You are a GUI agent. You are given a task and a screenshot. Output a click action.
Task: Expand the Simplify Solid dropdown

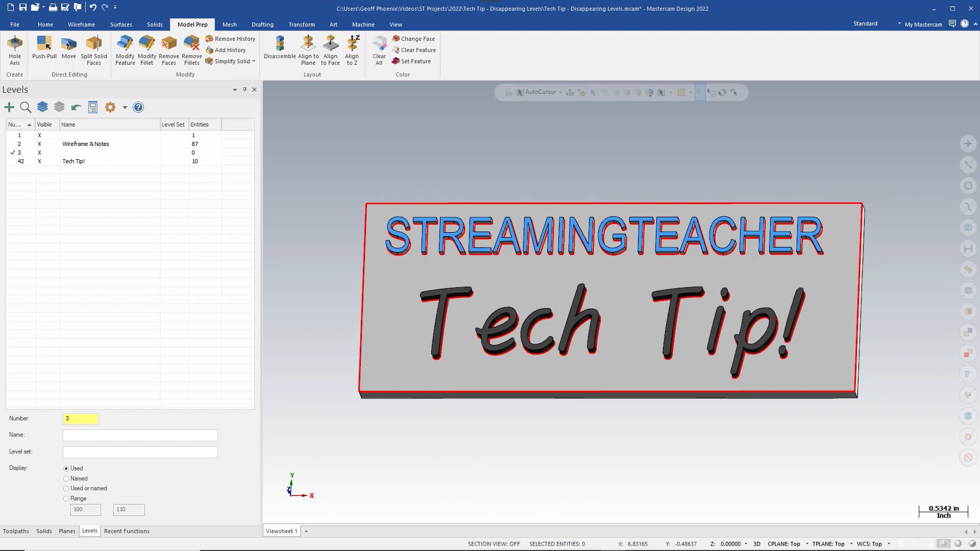[x=254, y=61]
